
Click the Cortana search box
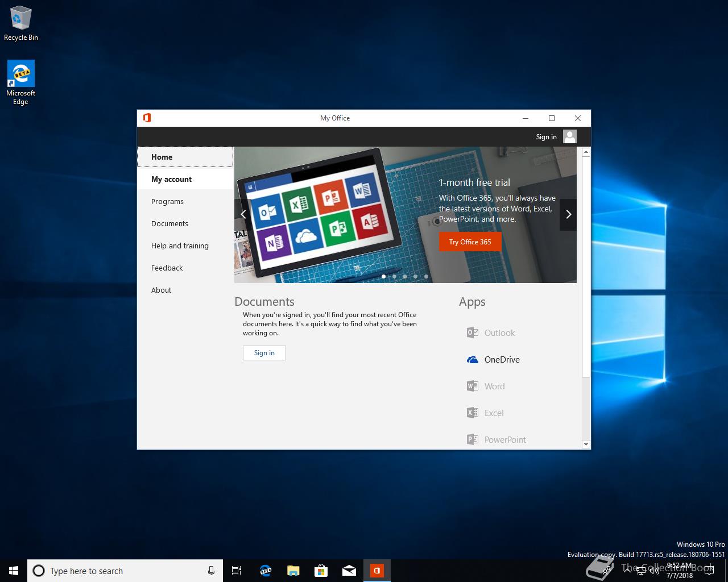coord(125,571)
